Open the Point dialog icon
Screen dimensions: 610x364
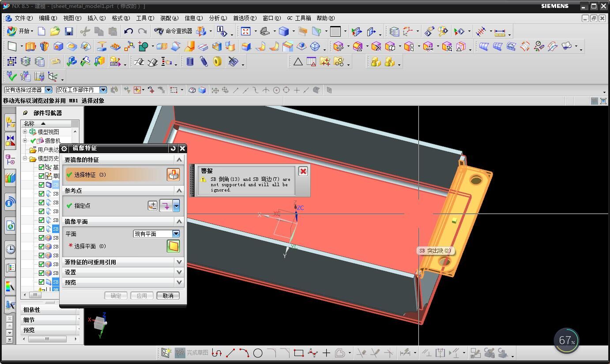pos(152,206)
